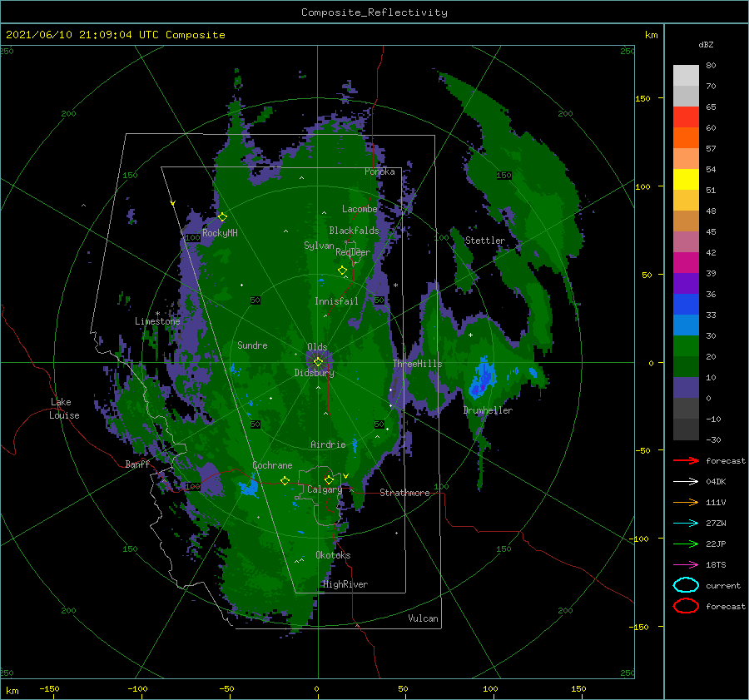This screenshot has height=700, width=749.
Task: Pick the magenta 39–42 dBZ swatch
Action: click(686, 262)
